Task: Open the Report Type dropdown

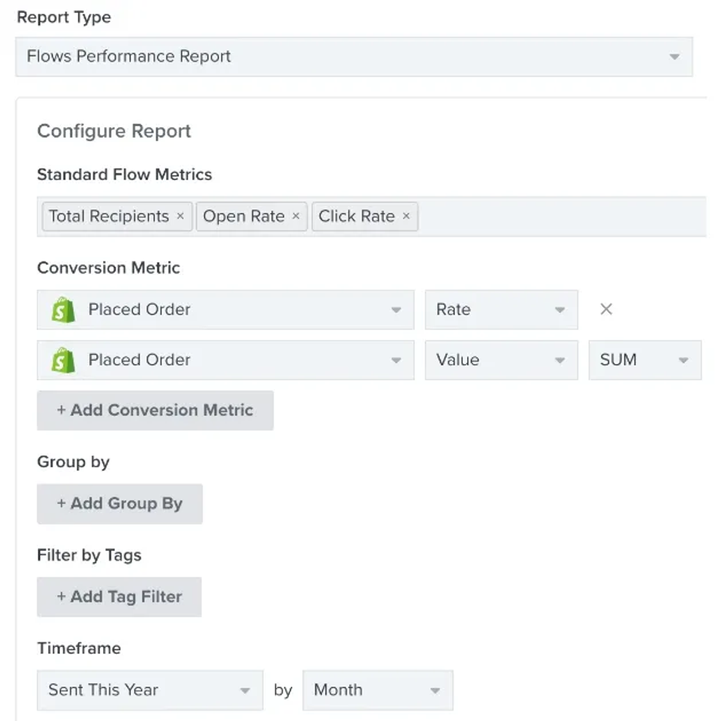Action: click(x=354, y=57)
